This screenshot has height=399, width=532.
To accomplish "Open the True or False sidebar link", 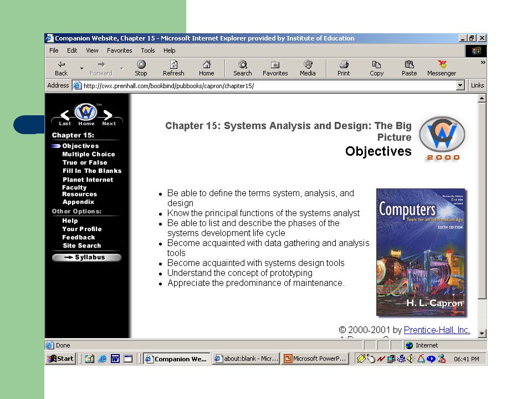I will [85, 162].
